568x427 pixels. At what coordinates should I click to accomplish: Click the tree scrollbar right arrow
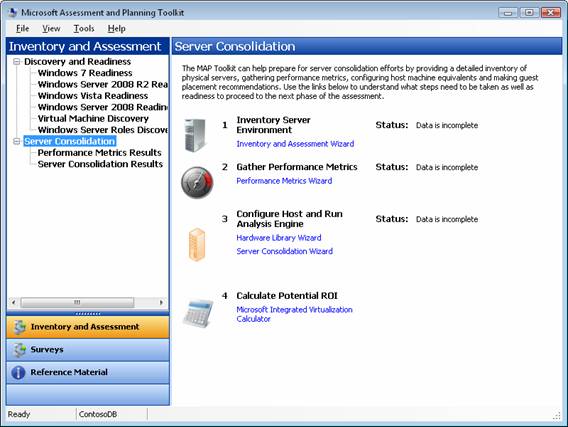pos(161,302)
